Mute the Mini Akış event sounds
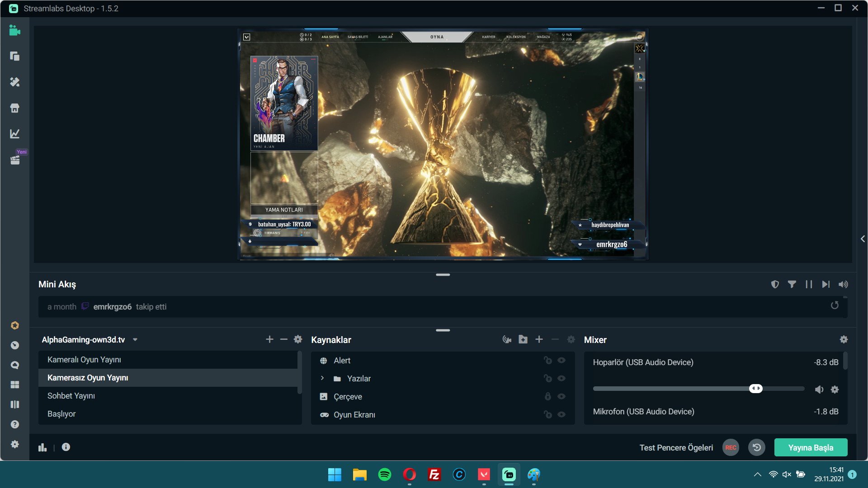The width and height of the screenshot is (868, 488). [x=843, y=284]
